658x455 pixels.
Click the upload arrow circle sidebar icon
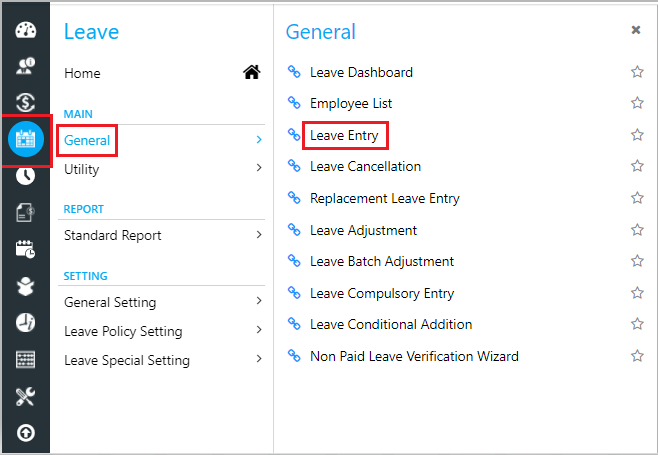pyautogui.click(x=26, y=433)
